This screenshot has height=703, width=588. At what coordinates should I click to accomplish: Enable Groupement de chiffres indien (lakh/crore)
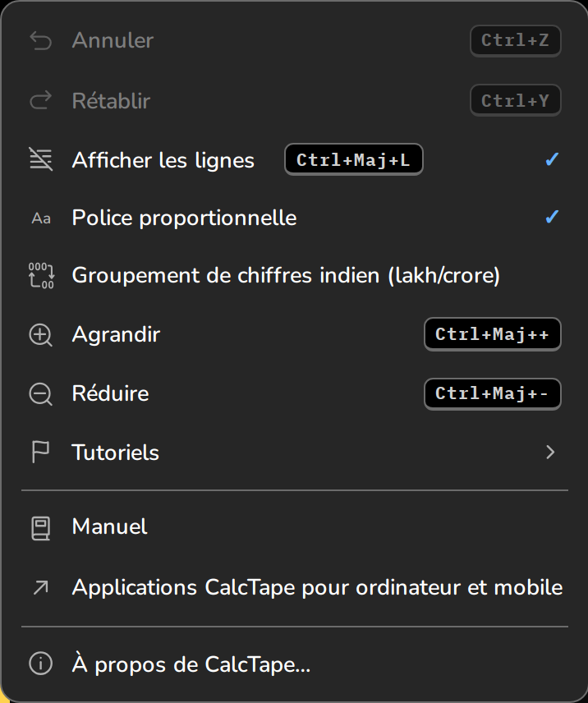294,275
